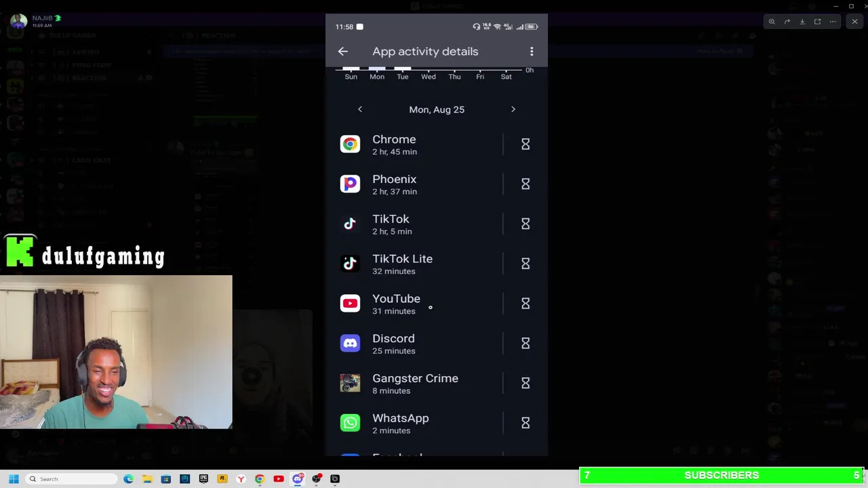Image resolution: width=868 pixels, height=488 pixels.
Task: Open image in browser icon
Action: click(817, 22)
